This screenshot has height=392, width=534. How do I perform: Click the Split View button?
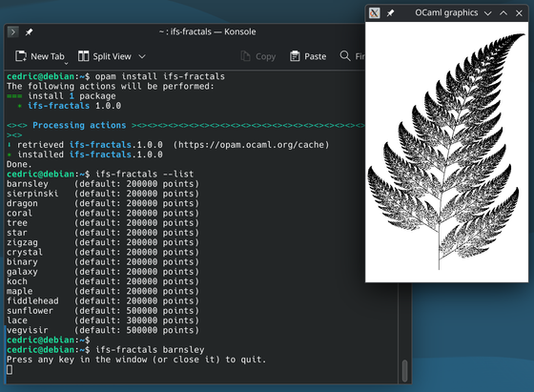[105, 56]
